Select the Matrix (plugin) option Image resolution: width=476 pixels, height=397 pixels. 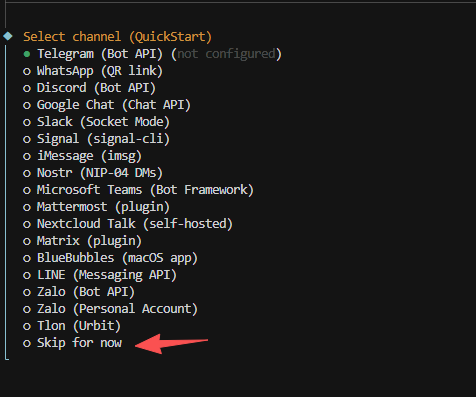point(82,241)
